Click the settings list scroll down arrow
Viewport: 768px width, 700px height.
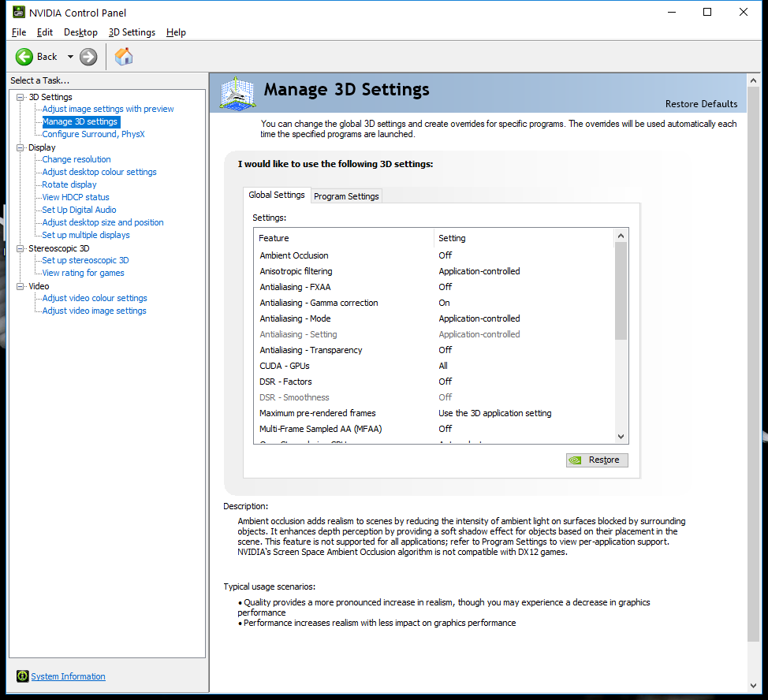pyautogui.click(x=621, y=436)
